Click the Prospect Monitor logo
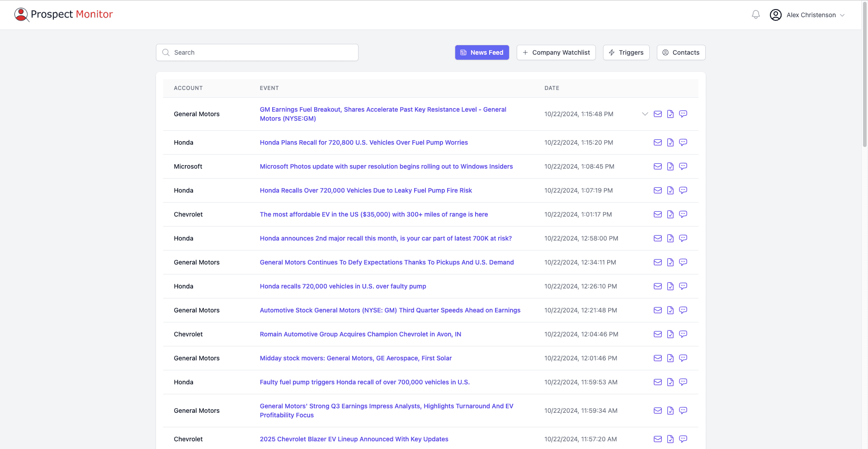The height and width of the screenshot is (449, 868). tap(64, 14)
